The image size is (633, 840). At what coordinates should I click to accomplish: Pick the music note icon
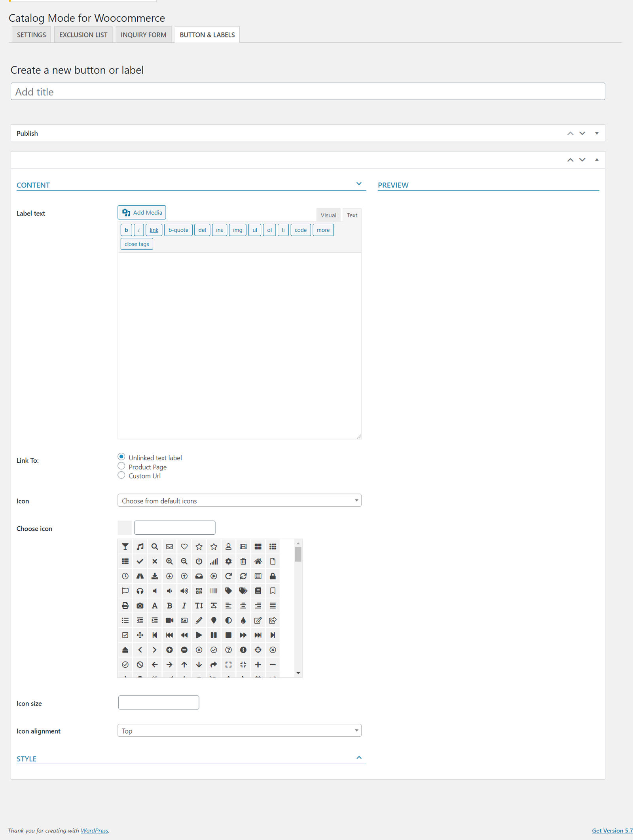pyautogui.click(x=140, y=547)
